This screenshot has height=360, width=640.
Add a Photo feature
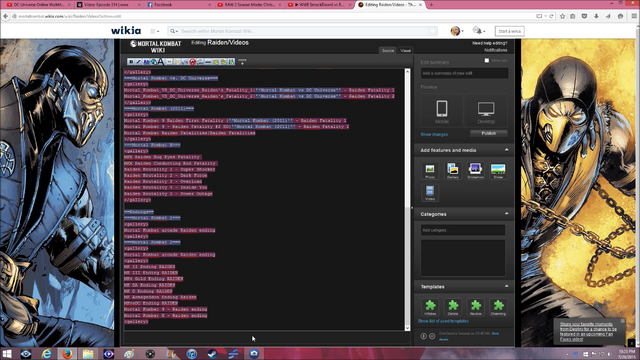point(430,171)
